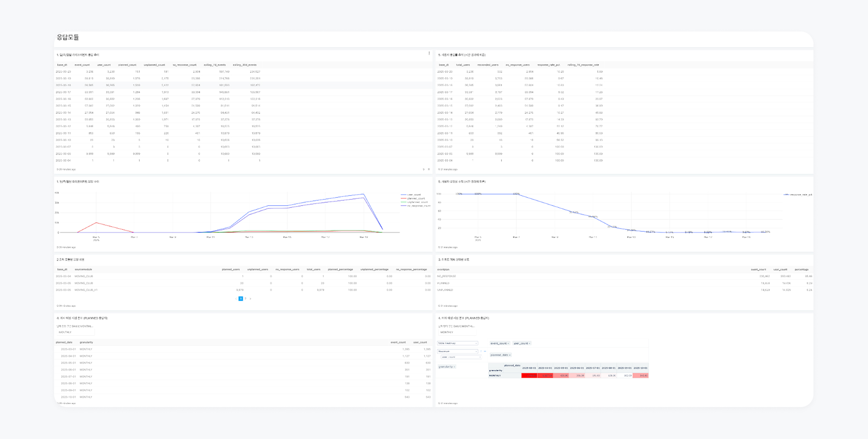Image resolution: width=868 pixels, height=439 pixels.
Task: Sort table 1 by the event_count column
Action: [82, 65]
